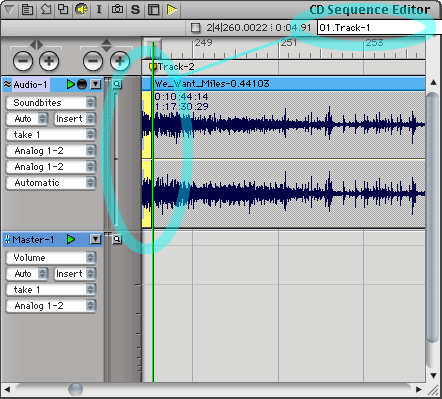Open the Master-1 track settings dropdown arrow
Image resolution: width=442 pixels, height=399 pixels.
(96, 239)
